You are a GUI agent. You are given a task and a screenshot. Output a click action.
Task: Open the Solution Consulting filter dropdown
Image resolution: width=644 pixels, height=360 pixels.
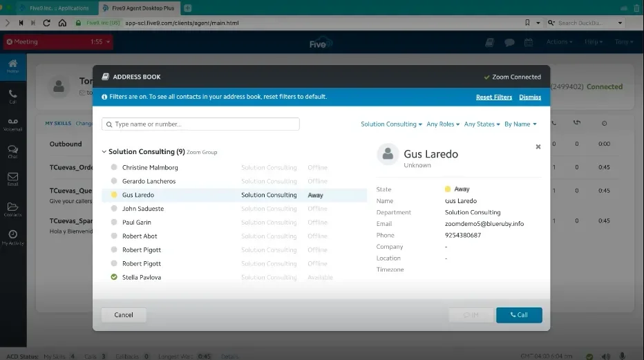click(x=391, y=124)
